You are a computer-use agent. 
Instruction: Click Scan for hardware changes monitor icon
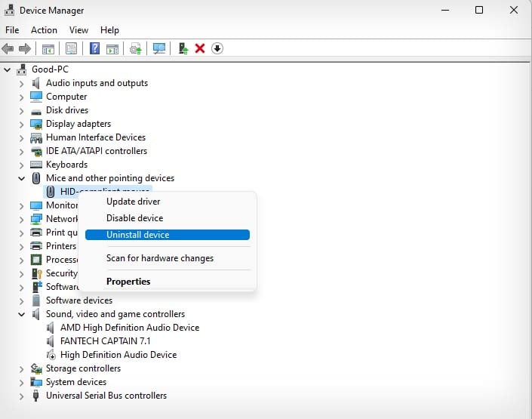tap(159, 49)
